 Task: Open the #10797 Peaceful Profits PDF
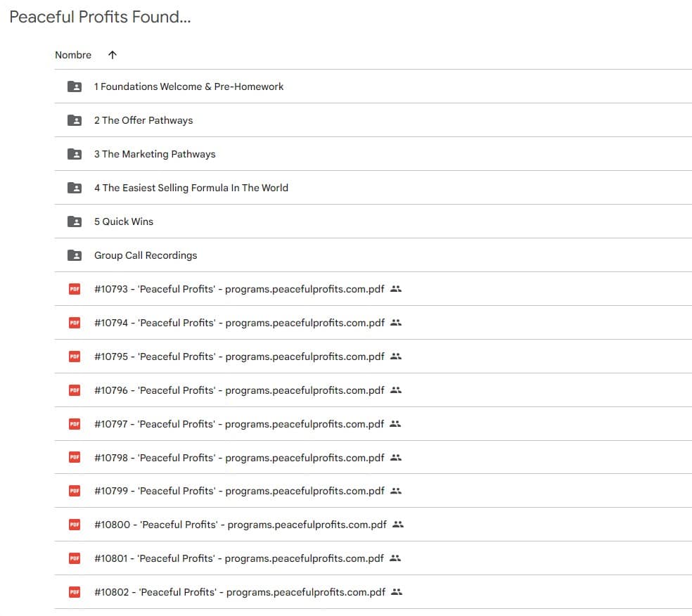point(239,424)
